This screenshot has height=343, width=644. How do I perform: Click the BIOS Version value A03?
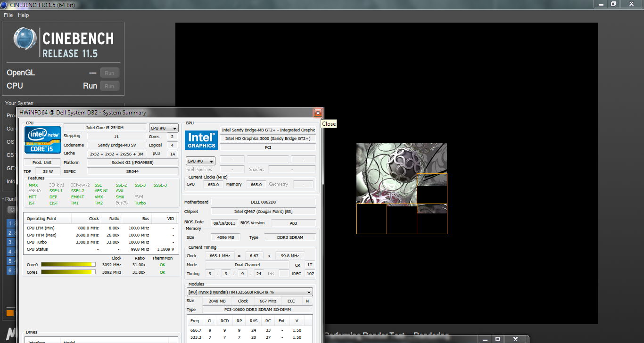(294, 223)
